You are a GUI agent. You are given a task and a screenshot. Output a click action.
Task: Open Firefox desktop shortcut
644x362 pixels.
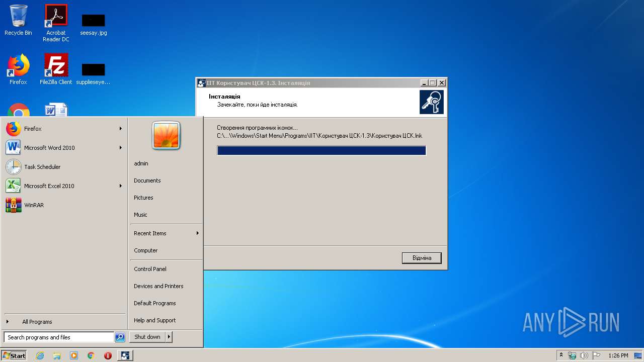18,69
